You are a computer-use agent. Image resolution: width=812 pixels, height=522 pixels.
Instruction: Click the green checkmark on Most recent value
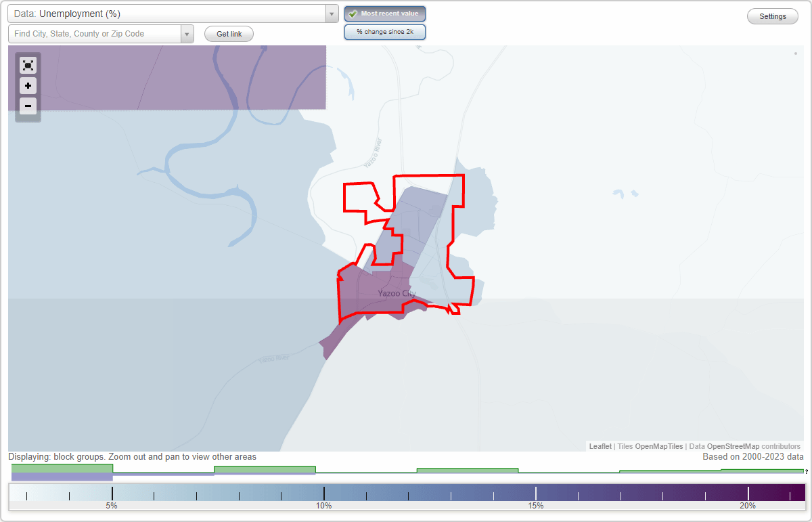pyautogui.click(x=353, y=13)
